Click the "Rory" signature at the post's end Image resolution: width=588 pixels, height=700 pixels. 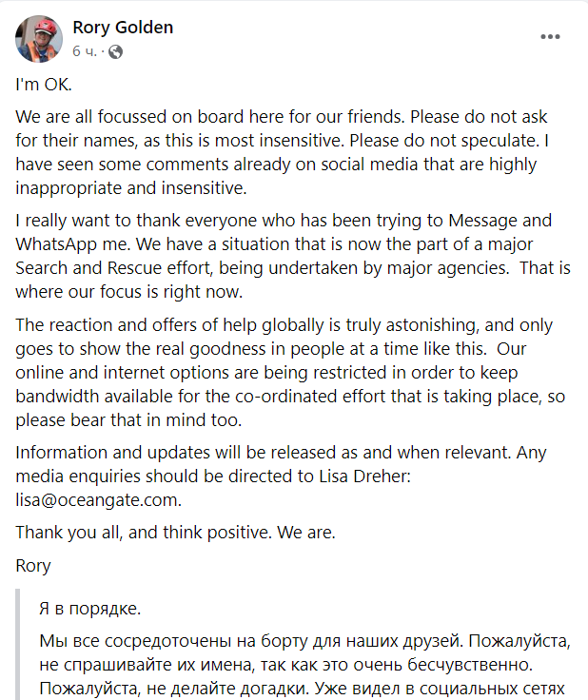click(x=34, y=566)
